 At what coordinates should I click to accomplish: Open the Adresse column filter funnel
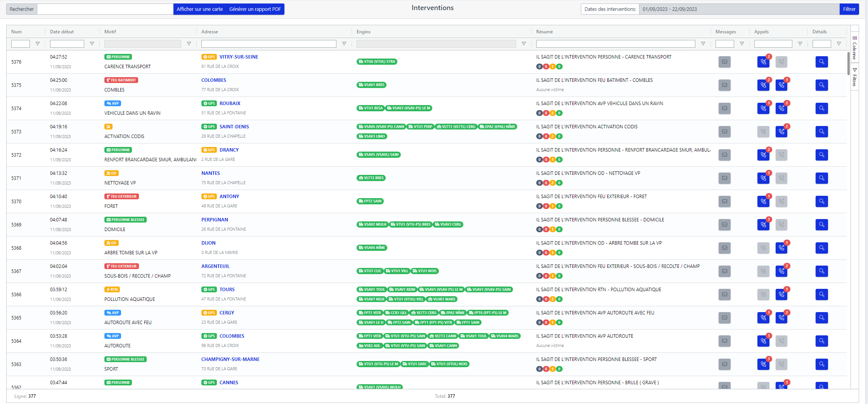tap(344, 44)
